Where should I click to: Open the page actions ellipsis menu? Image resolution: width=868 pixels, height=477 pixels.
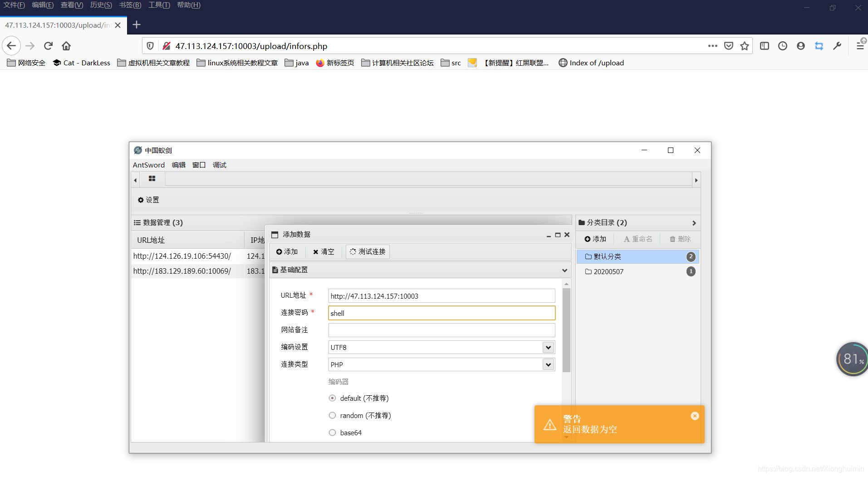point(712,46)
